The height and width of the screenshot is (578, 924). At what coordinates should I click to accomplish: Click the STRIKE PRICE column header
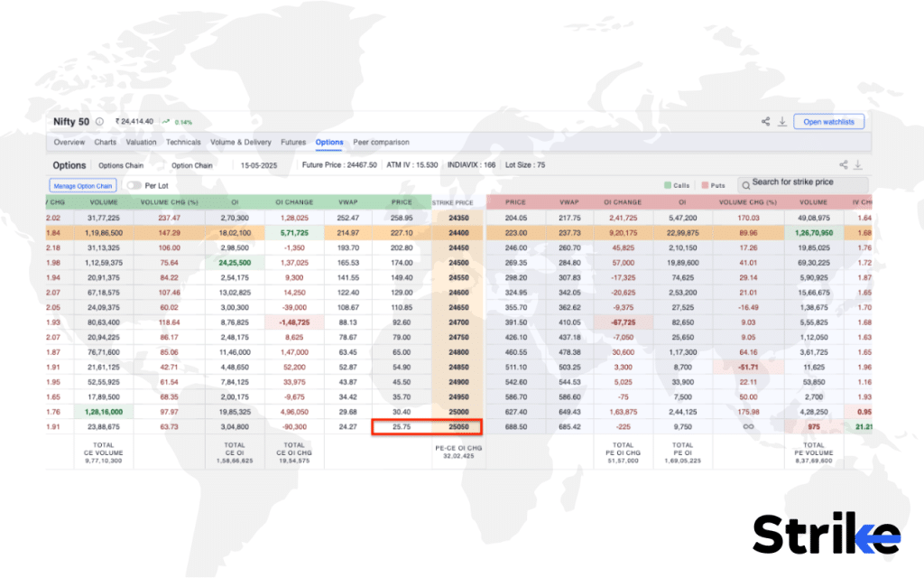tap(453, 203)
